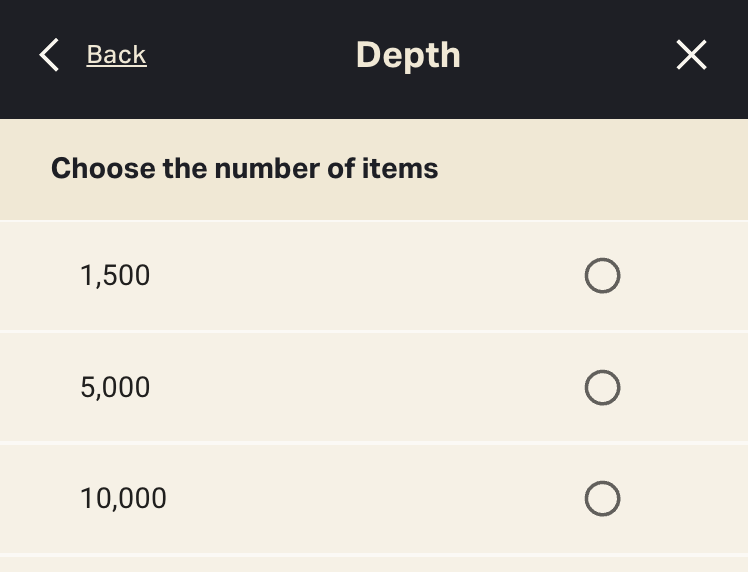This screenshot has width=748, height=572.
Task: Close the Depth panel with the X icon
Action: click(691, 55)
